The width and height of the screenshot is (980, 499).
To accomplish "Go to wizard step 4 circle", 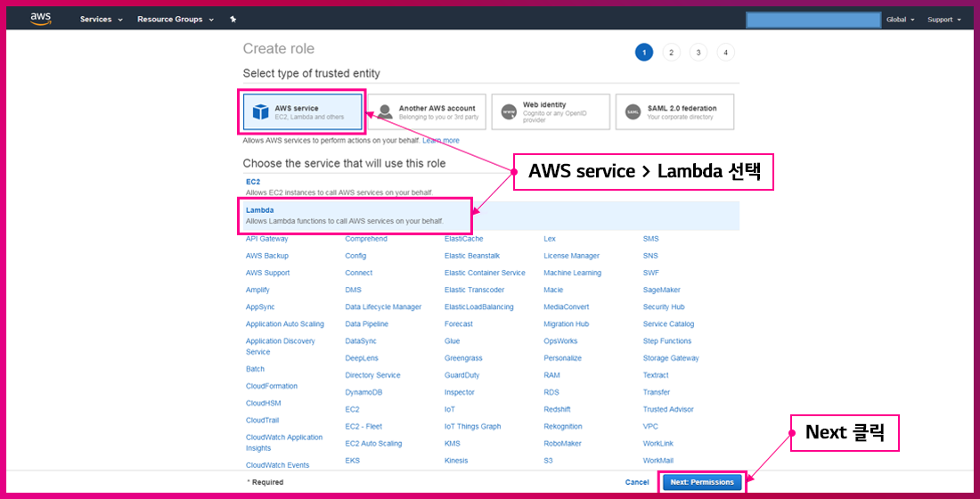I will pyautogui.click(x=726, y=53).
